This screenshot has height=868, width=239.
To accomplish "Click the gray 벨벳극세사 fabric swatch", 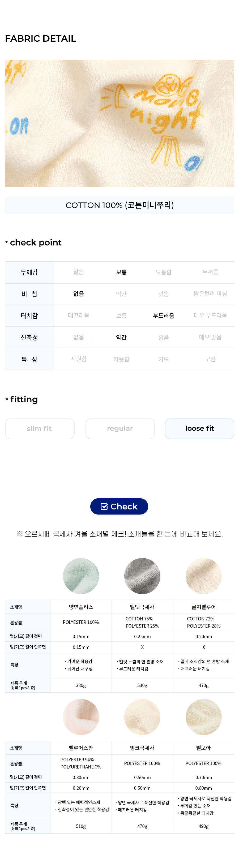I will [142, 576].
